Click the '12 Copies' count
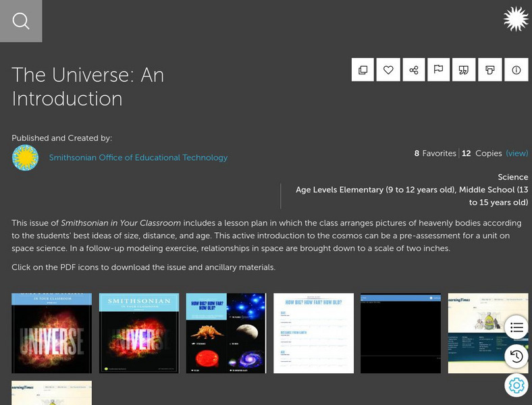532x405 pixels. coord(481,153)
